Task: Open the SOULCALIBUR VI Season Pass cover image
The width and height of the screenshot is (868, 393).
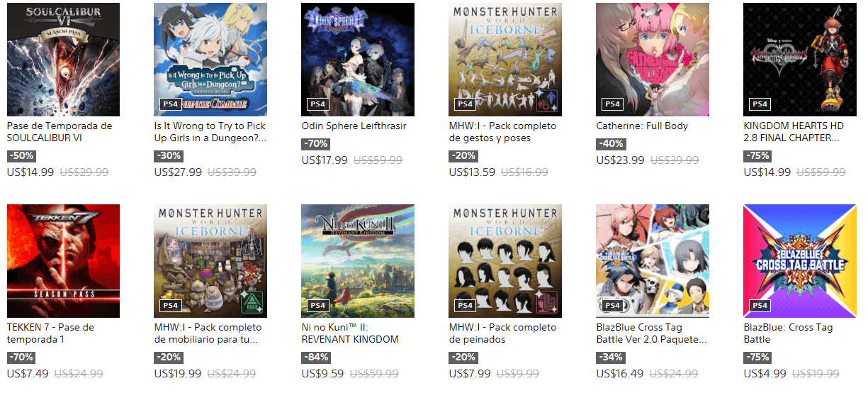Action: 63,60
